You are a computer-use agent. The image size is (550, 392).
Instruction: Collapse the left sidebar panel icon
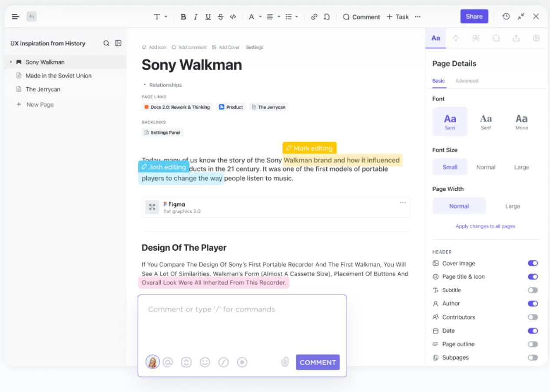(x=118, y=43)
